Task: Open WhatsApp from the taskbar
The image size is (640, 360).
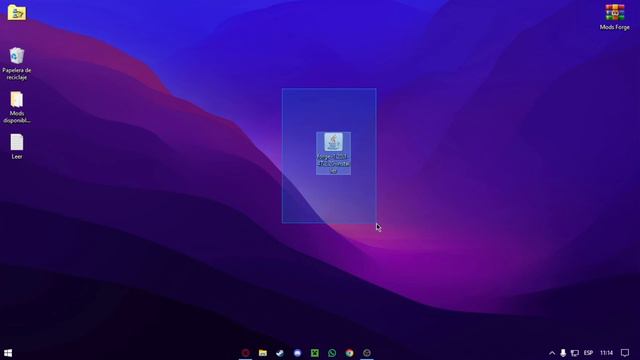Action: 332,353
